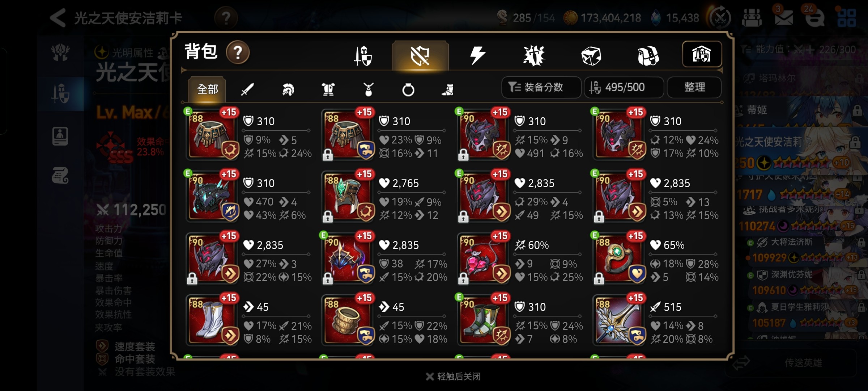The width and height of the screenshot is (868, 391).
Task: Click the 整理 organize button
Action: 694,87
